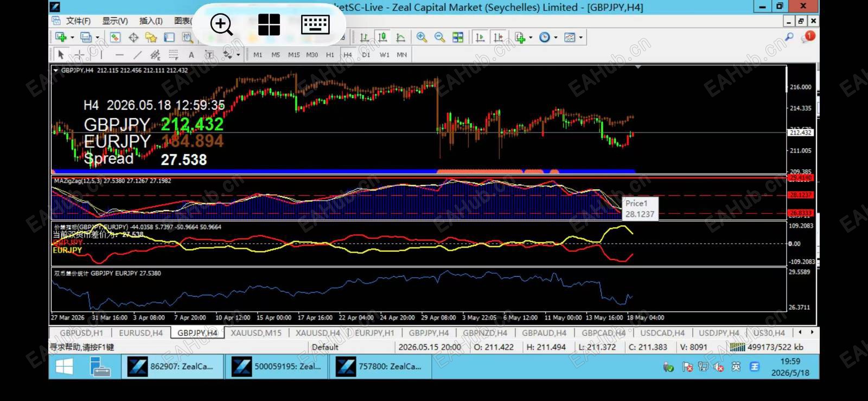Open taskbar window 500059195: Zeal...
Screen dimensions: 868x401
(276, 366)
